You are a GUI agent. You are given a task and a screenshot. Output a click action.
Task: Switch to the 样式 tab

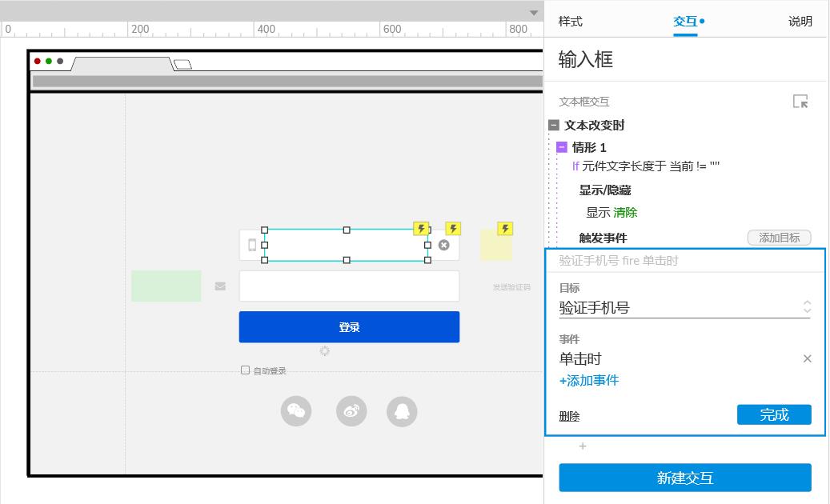(570, 22)
